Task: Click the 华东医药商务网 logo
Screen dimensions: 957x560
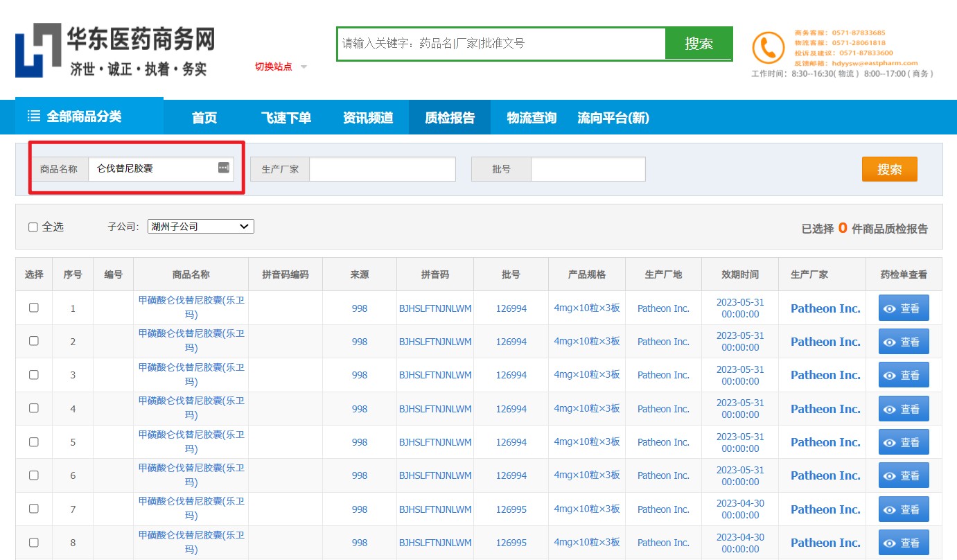Action: click(x=115, y=51)
